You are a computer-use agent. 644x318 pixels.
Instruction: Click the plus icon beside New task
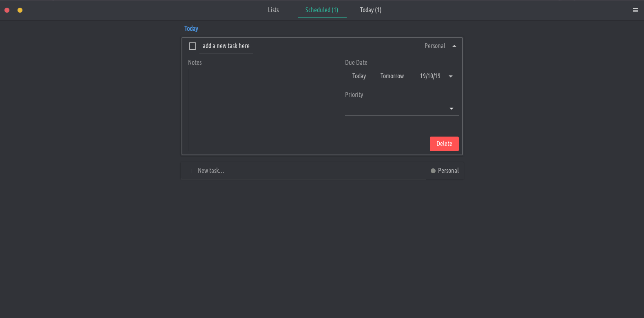click(192, 171)
